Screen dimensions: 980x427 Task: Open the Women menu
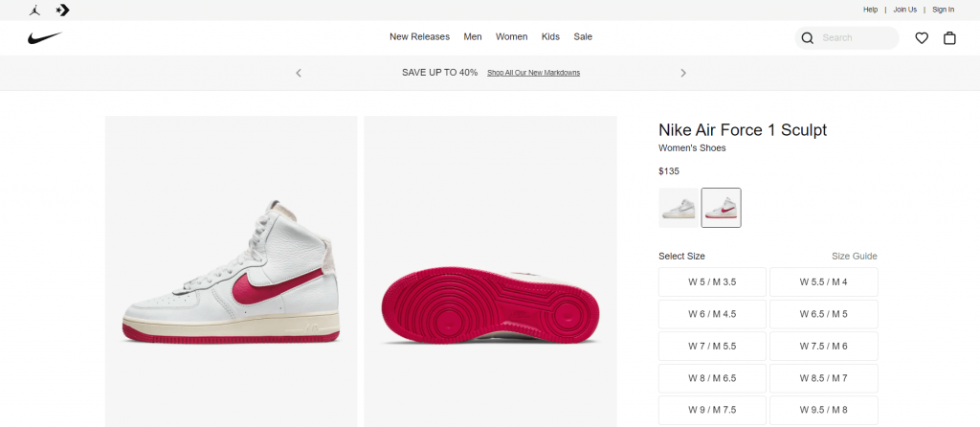511,37
